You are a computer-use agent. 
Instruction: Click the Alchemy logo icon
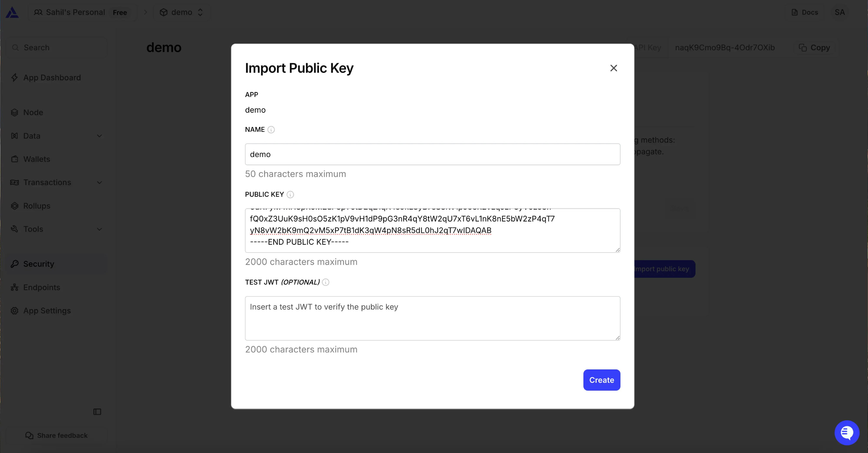(x=12, y=12)
